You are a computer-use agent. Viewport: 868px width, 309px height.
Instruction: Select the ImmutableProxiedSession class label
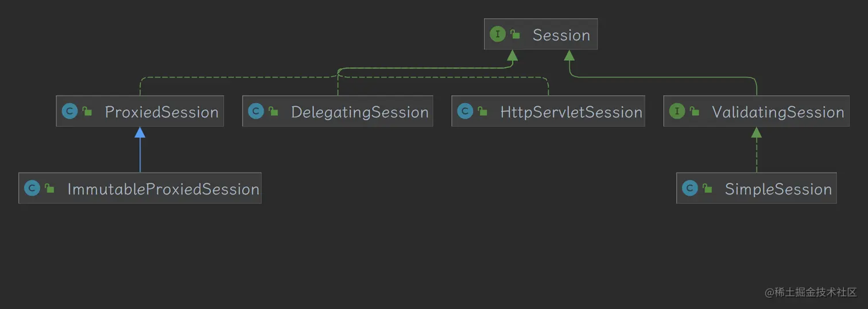164,189
